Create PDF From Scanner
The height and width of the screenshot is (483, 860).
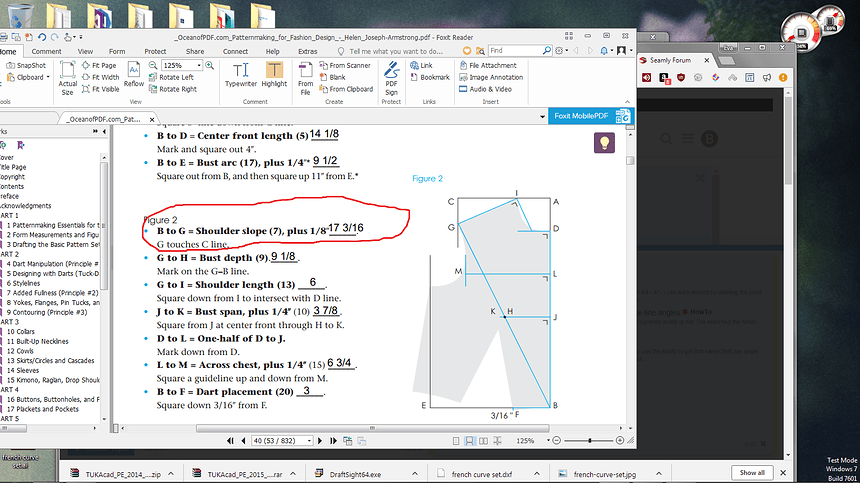click(x=345, y=65)
